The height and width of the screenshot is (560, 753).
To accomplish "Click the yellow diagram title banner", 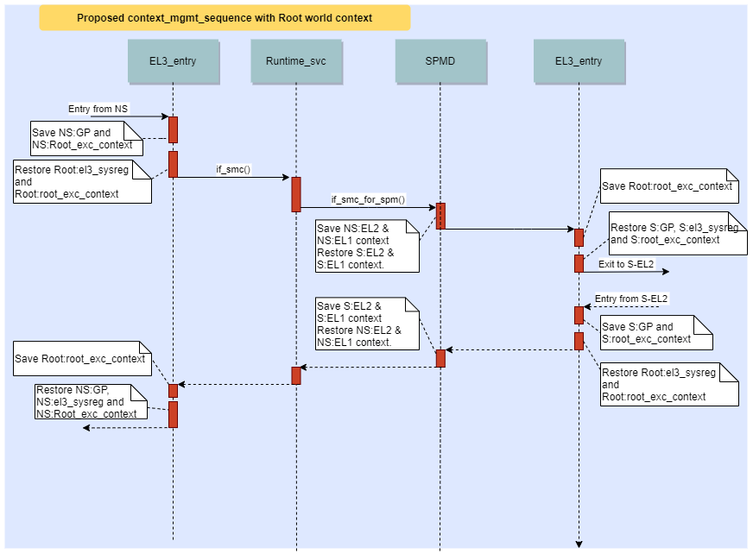I will coord(225,18).
